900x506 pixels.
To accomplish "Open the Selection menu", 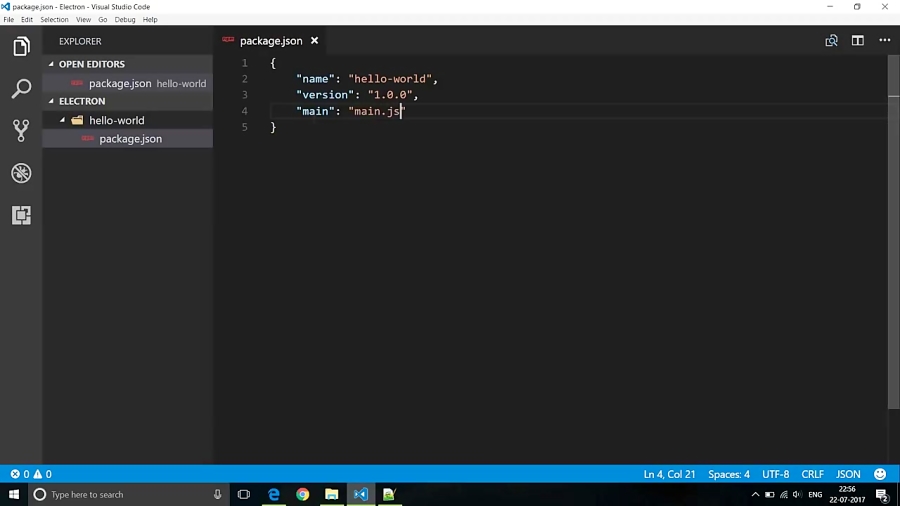I will pos(54,20).
